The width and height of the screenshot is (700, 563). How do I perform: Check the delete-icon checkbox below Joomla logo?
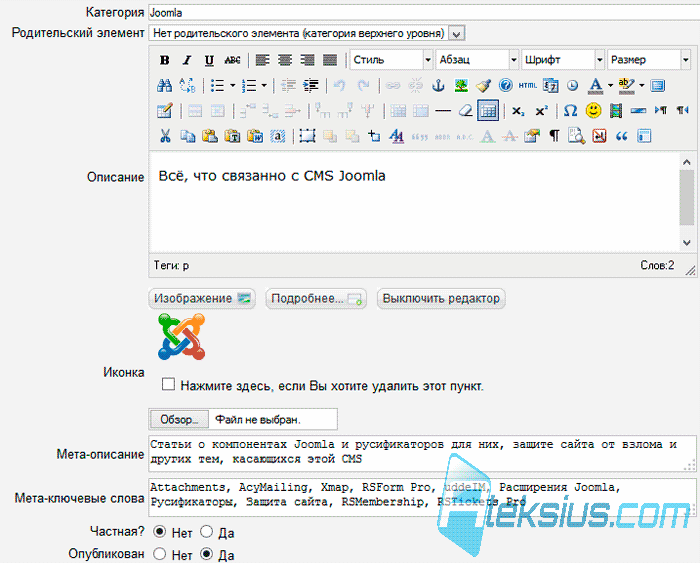[x=168, y=384]
